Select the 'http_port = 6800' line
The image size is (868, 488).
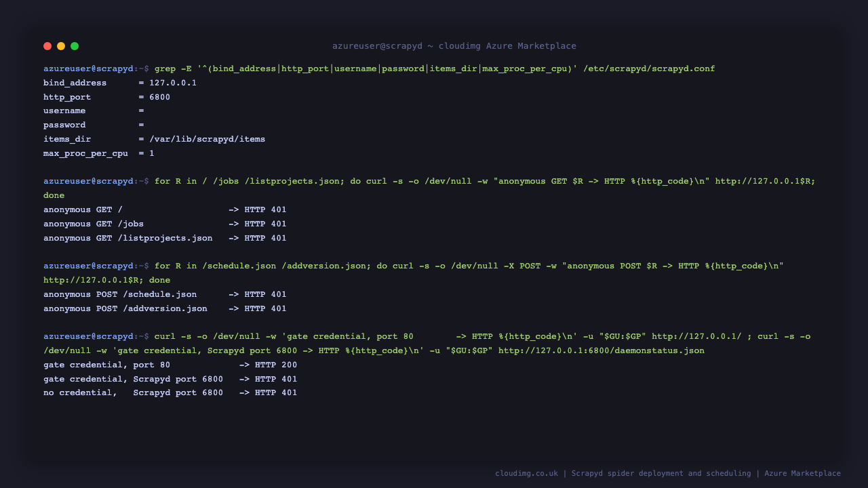click(106, 97)
